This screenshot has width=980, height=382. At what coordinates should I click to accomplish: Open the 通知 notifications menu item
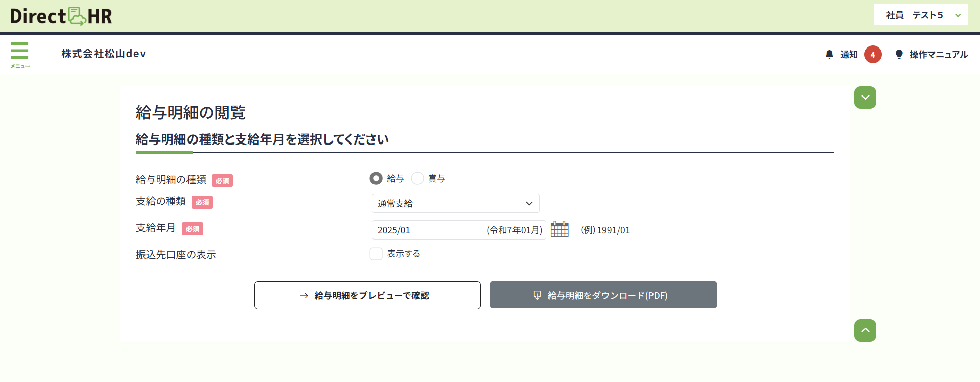coord(849,55)
